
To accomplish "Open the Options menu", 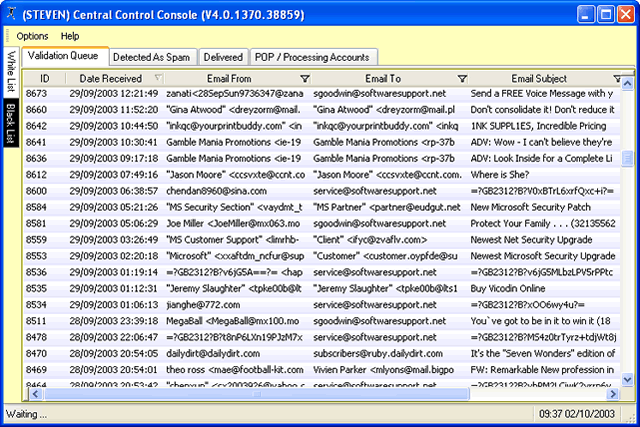I will coord(32,36).
